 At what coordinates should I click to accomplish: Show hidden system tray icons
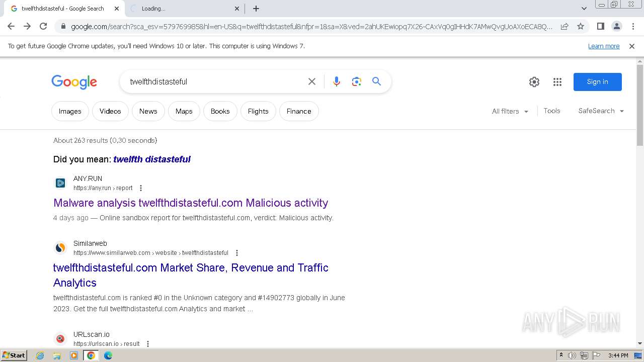tap(561, 355)
